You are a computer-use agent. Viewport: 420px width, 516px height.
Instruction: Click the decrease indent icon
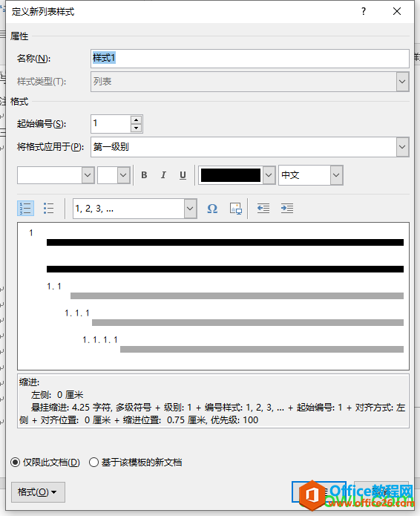(x=263, y=209)
